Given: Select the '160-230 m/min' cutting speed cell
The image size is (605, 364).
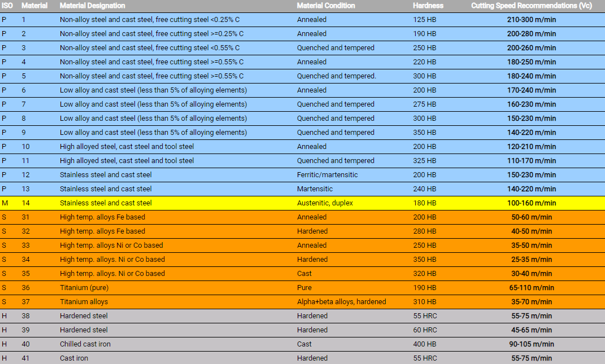Looking at the screenshot, I should pyautogui.click(x=532, y=104).
